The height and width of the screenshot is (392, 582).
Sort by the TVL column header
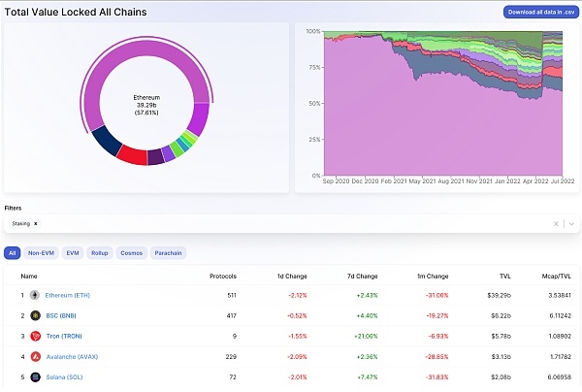[505, 277]
